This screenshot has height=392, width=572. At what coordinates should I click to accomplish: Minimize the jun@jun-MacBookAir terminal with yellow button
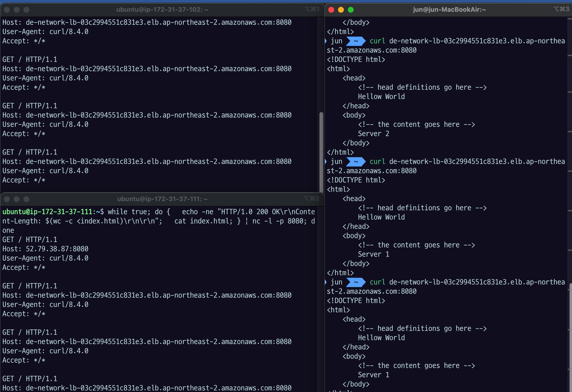(341, 10)
